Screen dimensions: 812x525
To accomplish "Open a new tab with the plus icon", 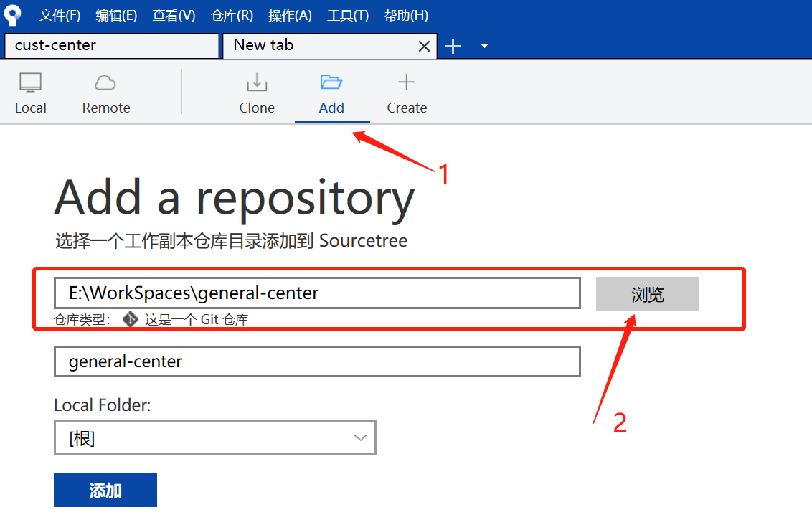I will tap(453, 45).
